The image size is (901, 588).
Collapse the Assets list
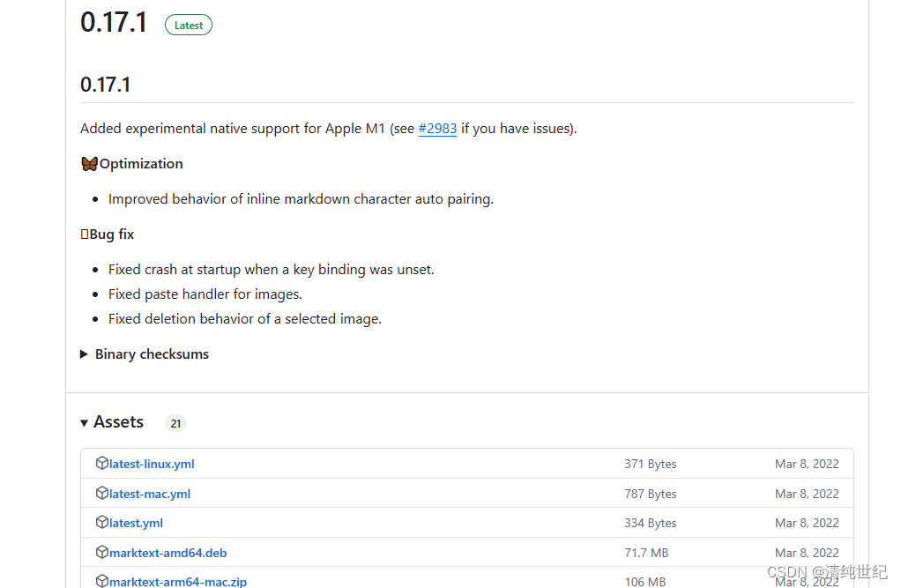(x=112, y=422)
